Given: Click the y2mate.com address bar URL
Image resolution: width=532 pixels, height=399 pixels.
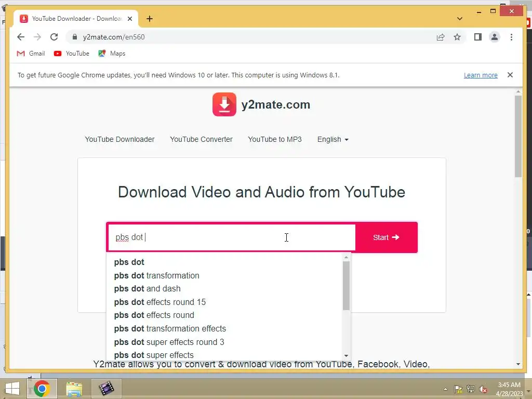Looking at the screenshot, I should coord(114,37).
